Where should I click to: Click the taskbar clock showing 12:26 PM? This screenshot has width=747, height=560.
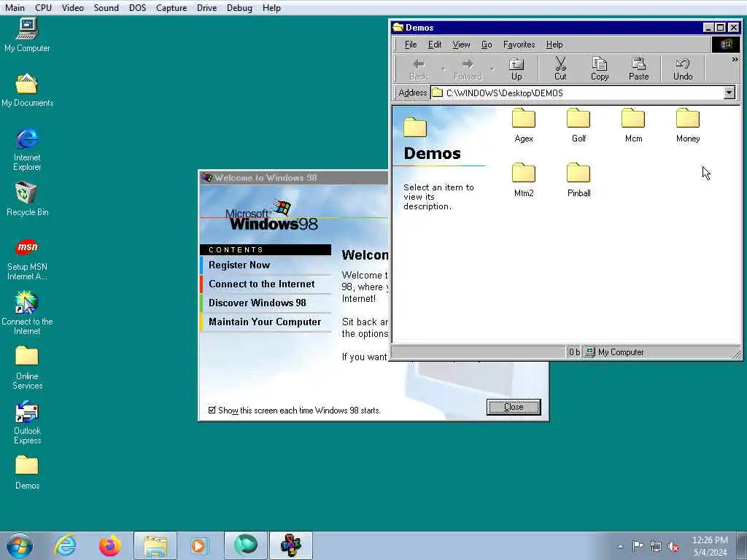tap(710, 546)
